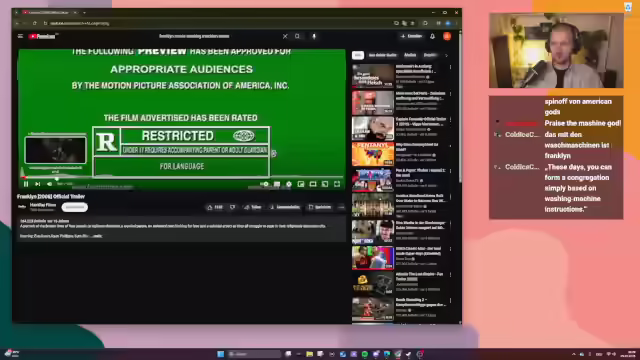640x360 pixels.
Task: Toggle the autoplay switch in player
Action: (x=265, y=184)
